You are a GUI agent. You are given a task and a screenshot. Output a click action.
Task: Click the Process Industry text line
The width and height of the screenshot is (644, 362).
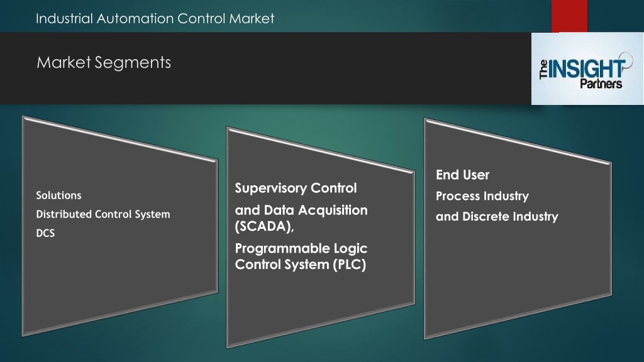tap(482, 196)
